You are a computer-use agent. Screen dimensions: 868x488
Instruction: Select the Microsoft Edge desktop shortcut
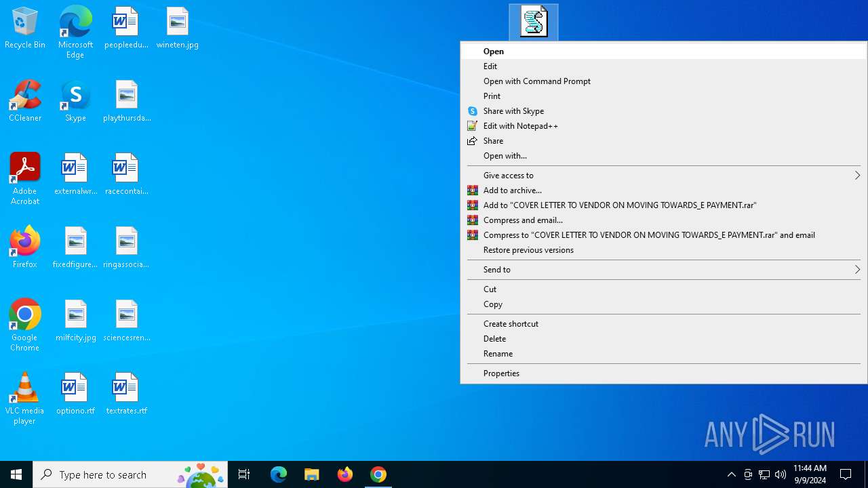pos(75,32)
